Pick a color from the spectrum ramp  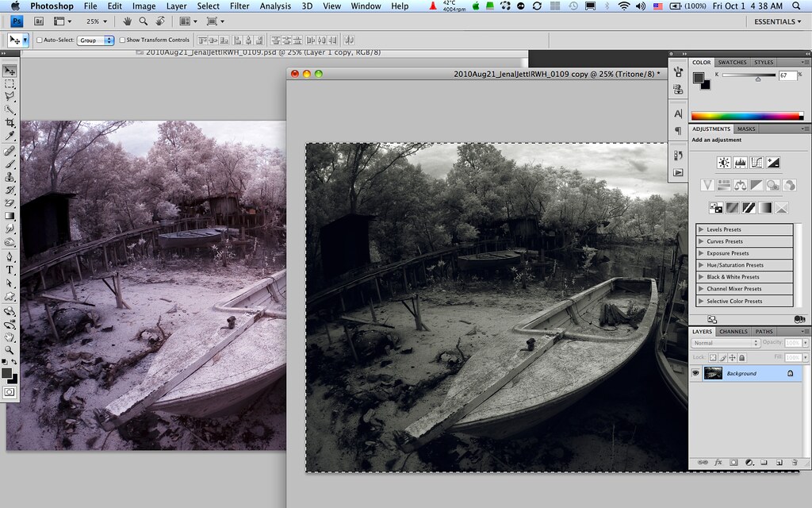pos(747,116)
